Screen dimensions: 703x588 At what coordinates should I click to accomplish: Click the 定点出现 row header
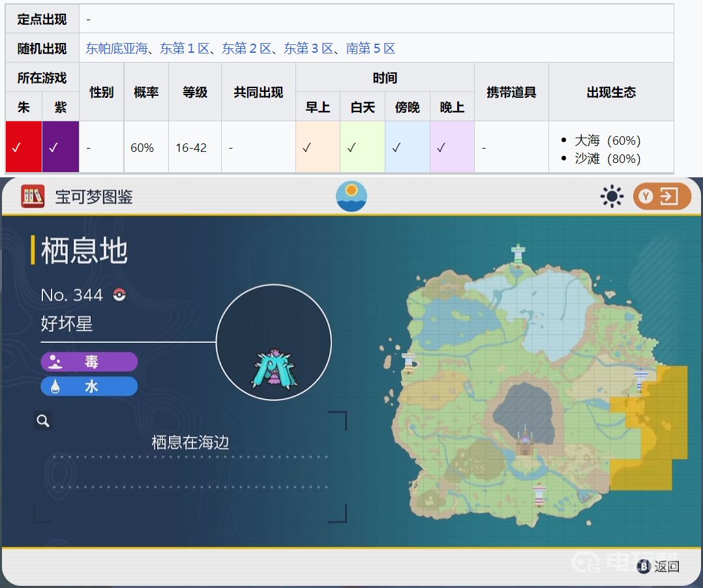(42, 19)
